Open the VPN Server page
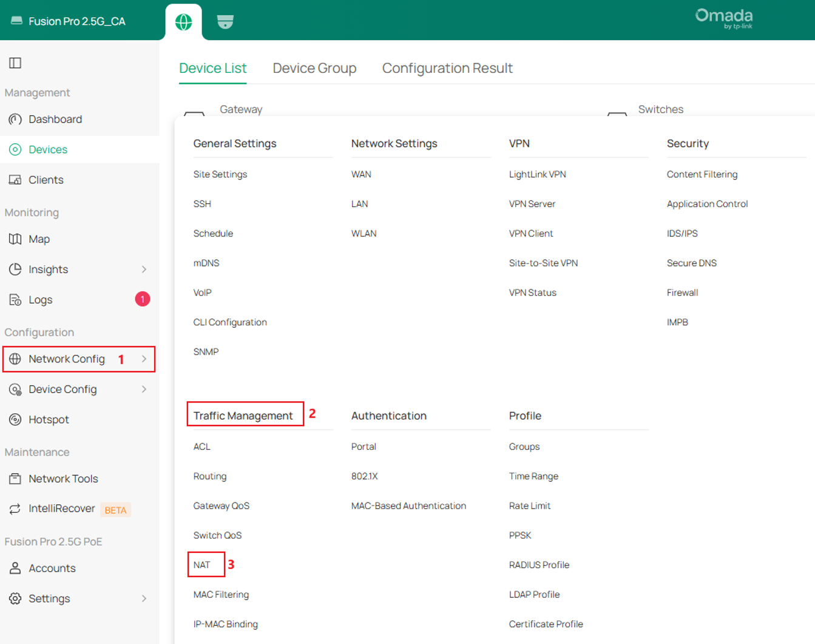 pyautogui.click(x=532, y=204)
